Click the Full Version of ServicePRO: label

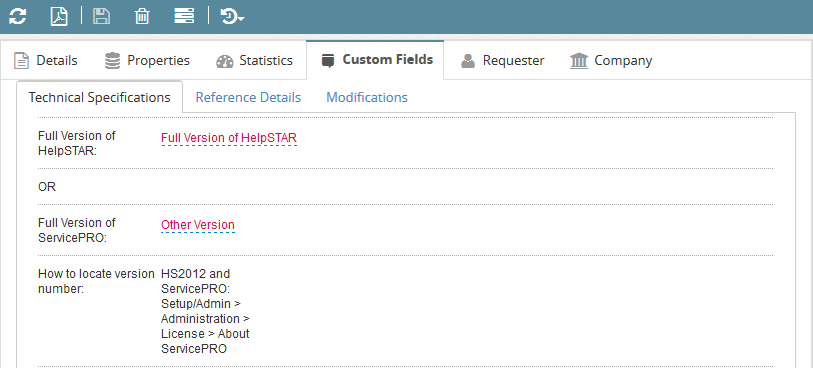(77, 230)
